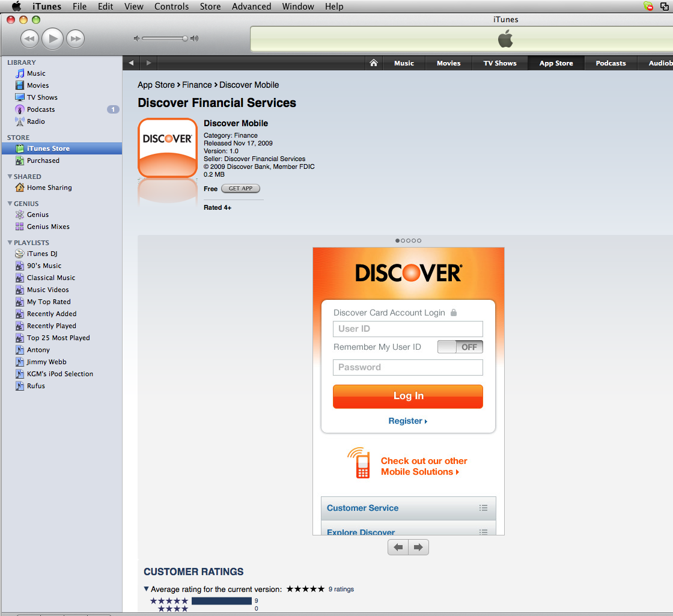Image resolution: width=673 pixels, height=616 pixels.
Task: Collapse the PLAYLISTS sidebar section
Action: pos(10,243)
